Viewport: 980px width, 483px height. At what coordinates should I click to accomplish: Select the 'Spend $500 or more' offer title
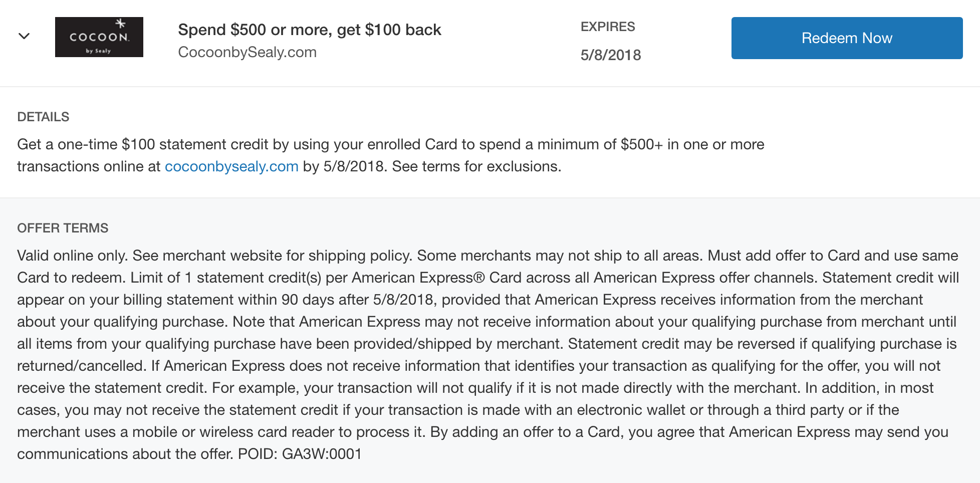pos(310,30)
